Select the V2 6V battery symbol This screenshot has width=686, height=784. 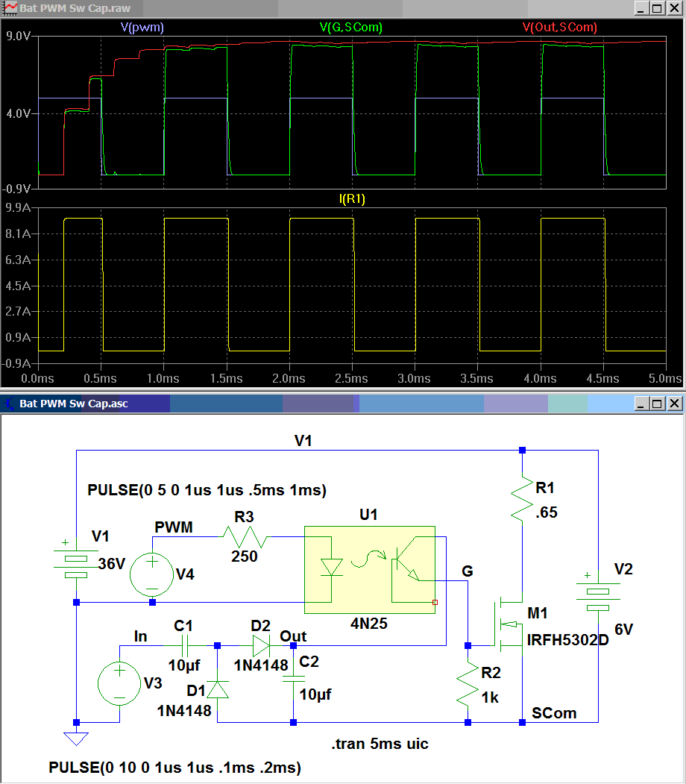point(597,598)
